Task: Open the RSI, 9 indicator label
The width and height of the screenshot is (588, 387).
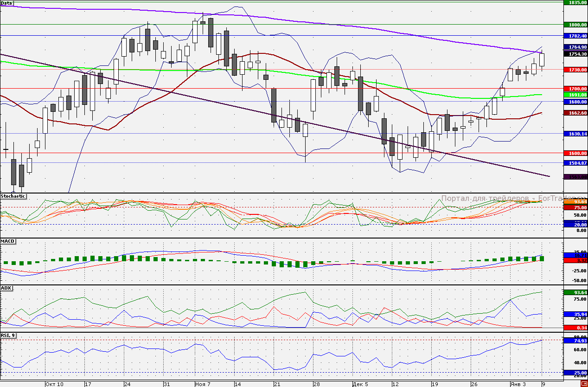Action: [8, 335]
